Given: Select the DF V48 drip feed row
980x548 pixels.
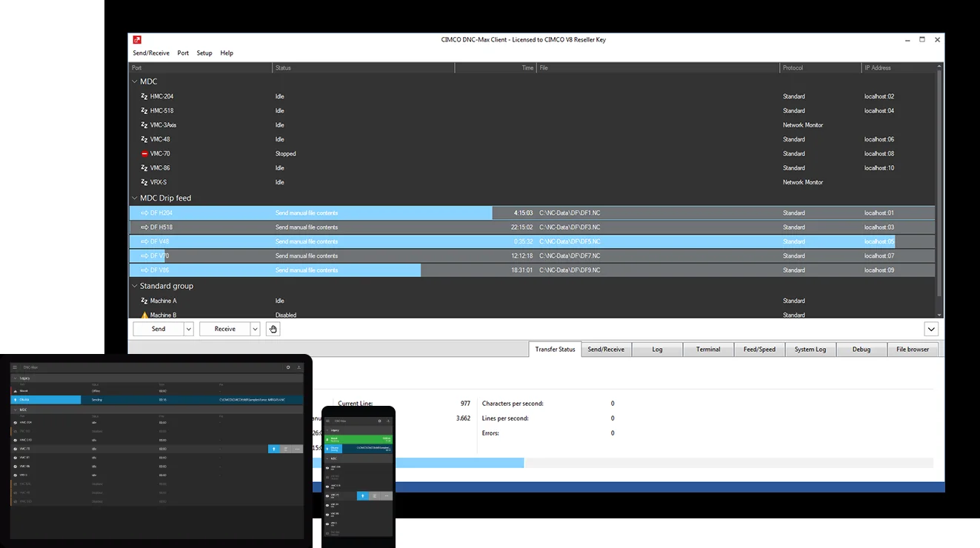Looking at the screenshot, I should pos(532,241).
